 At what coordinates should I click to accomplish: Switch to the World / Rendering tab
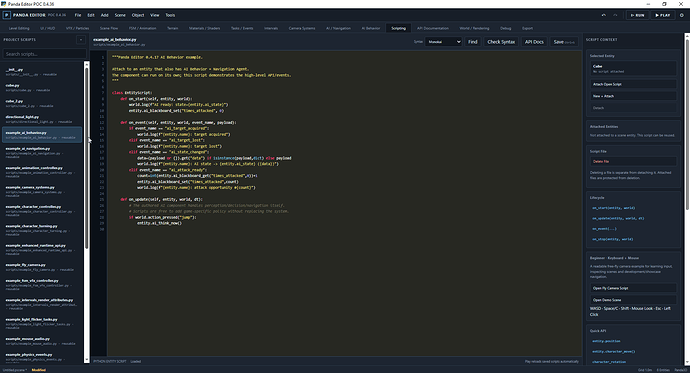click(474, 28)
